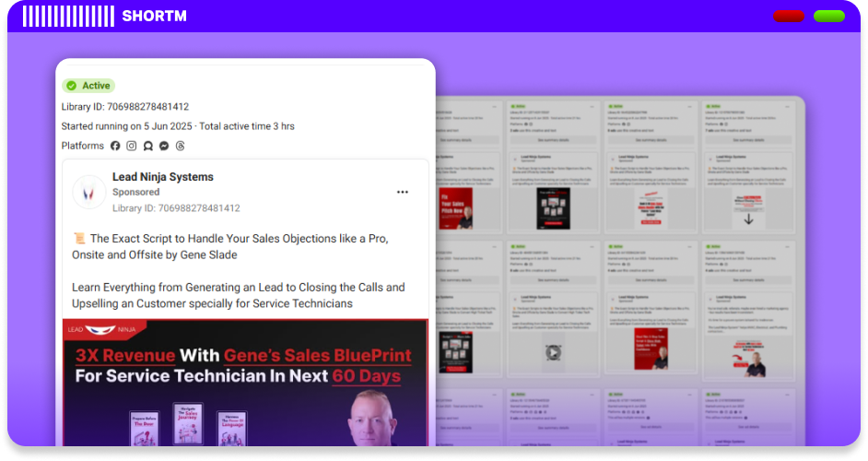Click the red pill button in header
The image size is (868, 461).
pos(789,16)
